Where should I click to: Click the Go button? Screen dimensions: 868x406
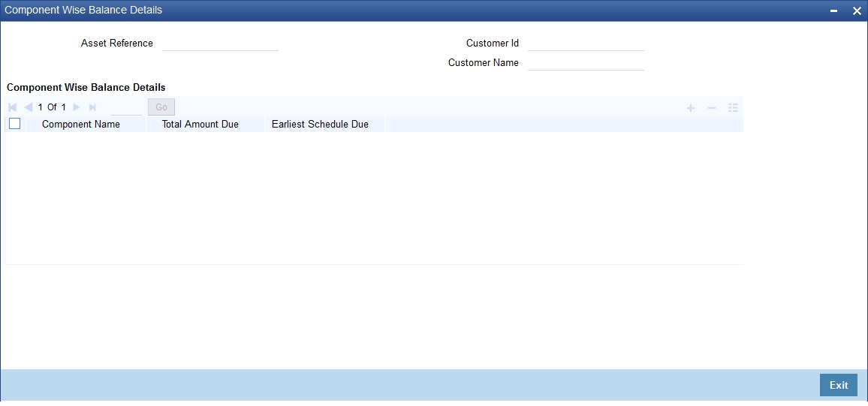[161, 107]
